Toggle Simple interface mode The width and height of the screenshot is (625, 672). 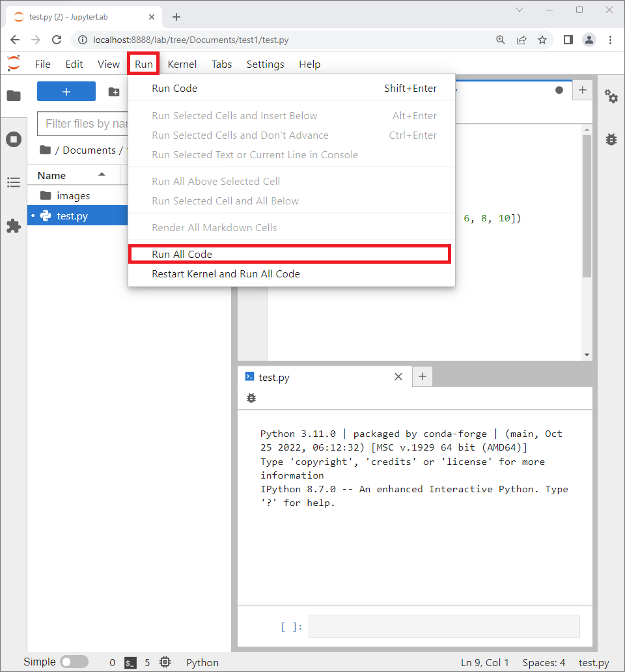click(x=74, y=661)
